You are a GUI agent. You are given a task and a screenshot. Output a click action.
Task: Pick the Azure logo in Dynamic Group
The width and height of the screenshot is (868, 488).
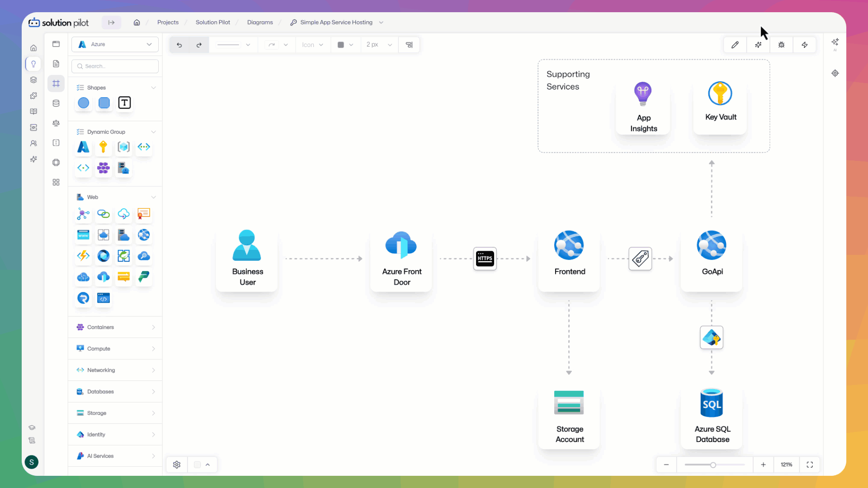83,147
